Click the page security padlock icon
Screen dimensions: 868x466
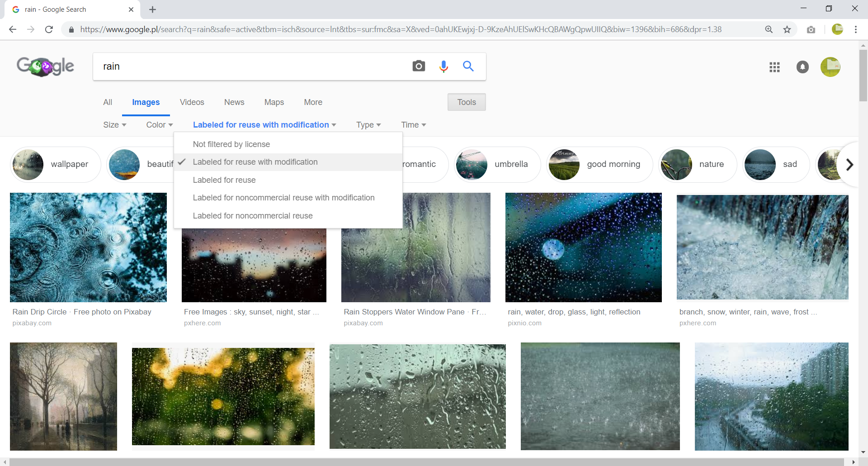71,29
